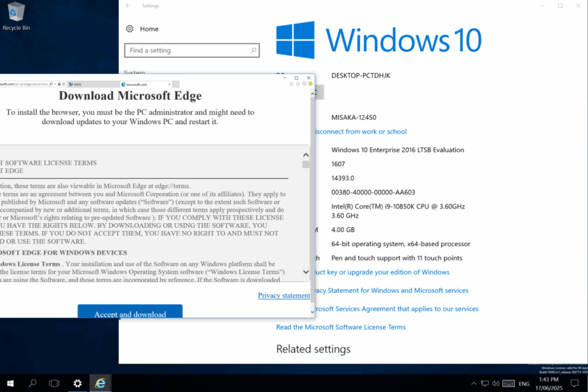Click the license terms scrollbar thumb
The width and height of the screenshot is (588, 392).
[x=306, y=164]
